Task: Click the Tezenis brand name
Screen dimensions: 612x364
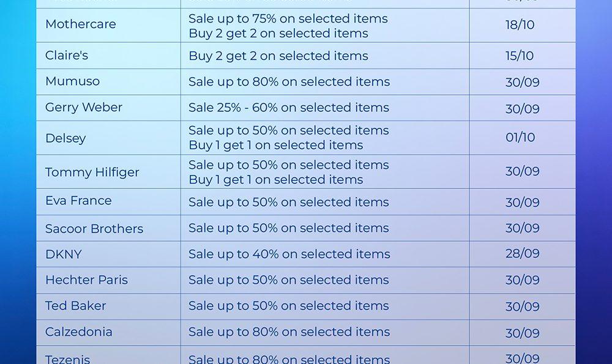Action: click(68, 358)
